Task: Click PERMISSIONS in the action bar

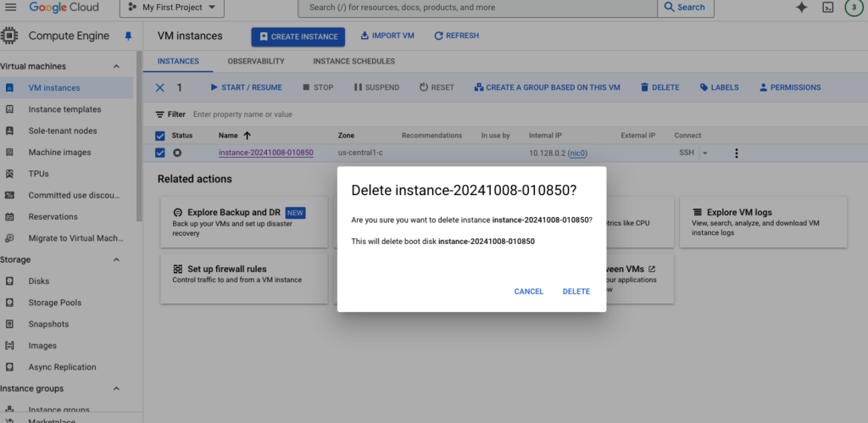Action: click(790, 87)
